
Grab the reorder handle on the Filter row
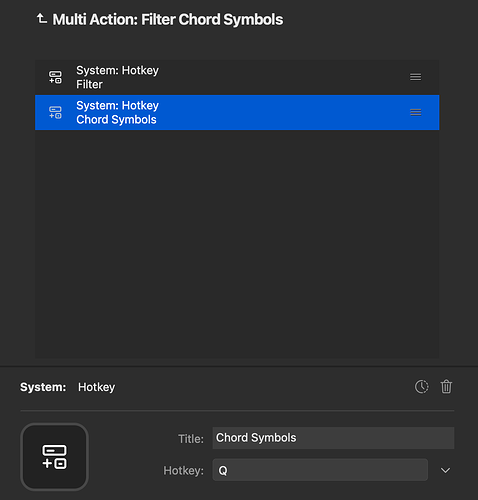point(415,77)
